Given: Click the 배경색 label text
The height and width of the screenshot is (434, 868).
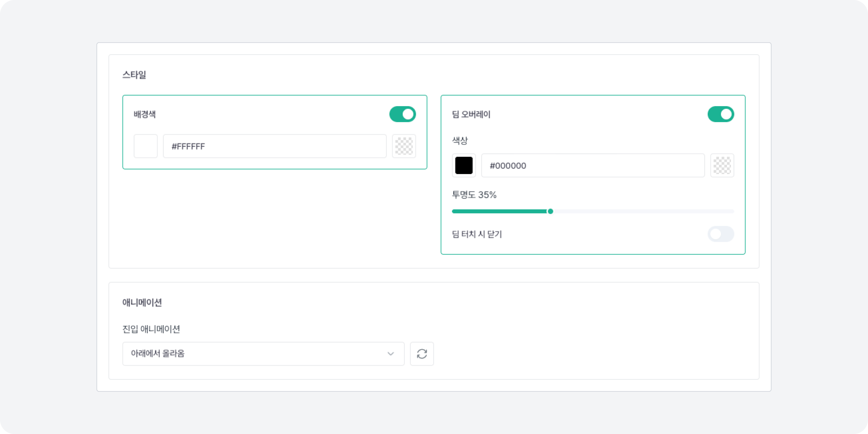Looking at the screenshot, I should tap(145, 115).
